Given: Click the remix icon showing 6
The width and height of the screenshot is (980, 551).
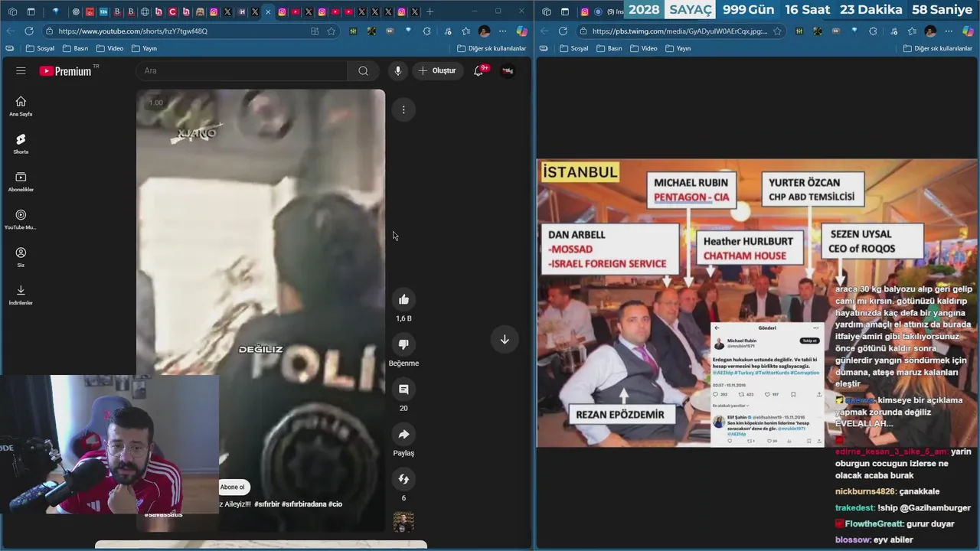Looking at the screenshot, I should point(403,479).
